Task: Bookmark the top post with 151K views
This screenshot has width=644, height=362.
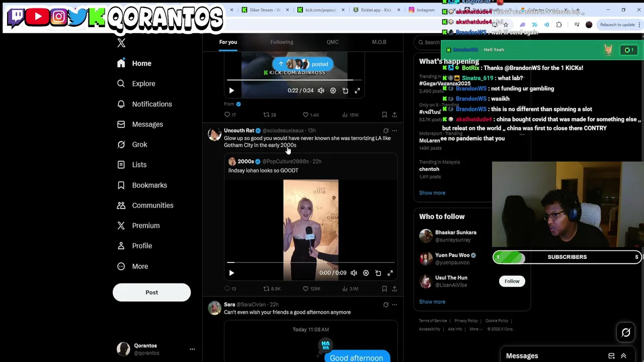Action: pos(384,115)
